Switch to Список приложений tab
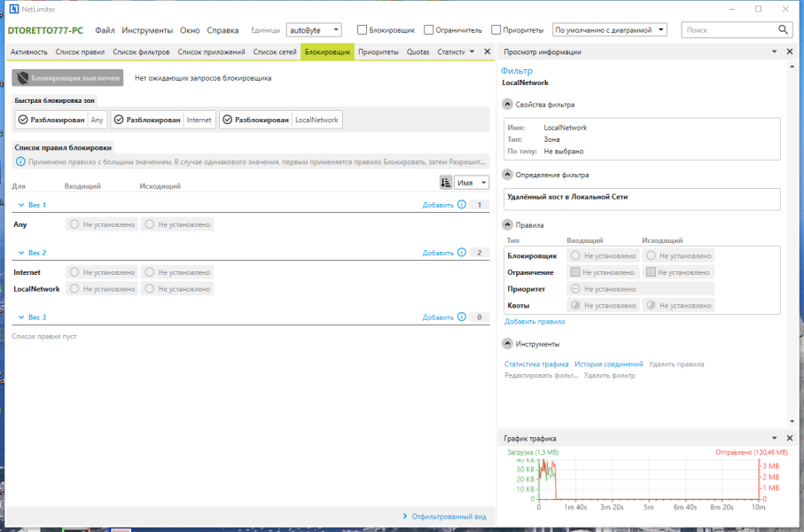Viewport: 804px width, 532px height. click(x=211, y=51)
